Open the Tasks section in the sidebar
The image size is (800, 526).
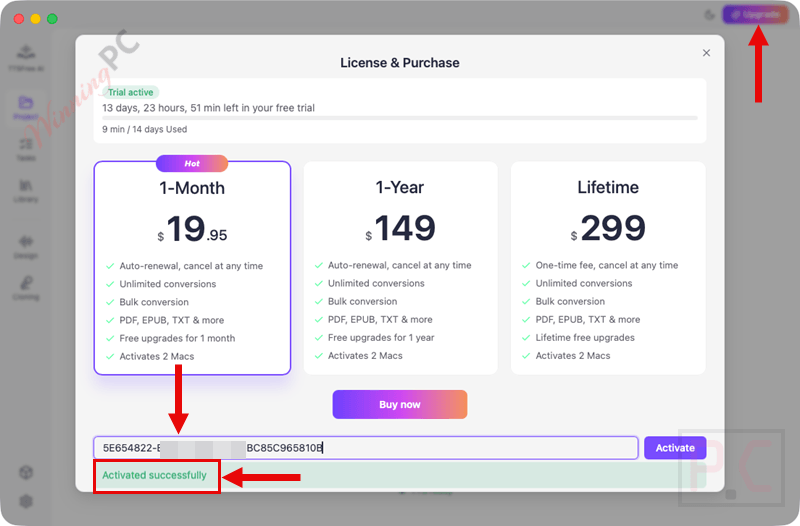point(26,149)
